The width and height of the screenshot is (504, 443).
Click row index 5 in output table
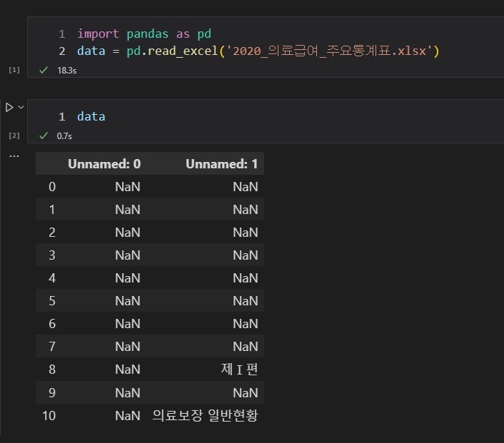click(52, 301)
